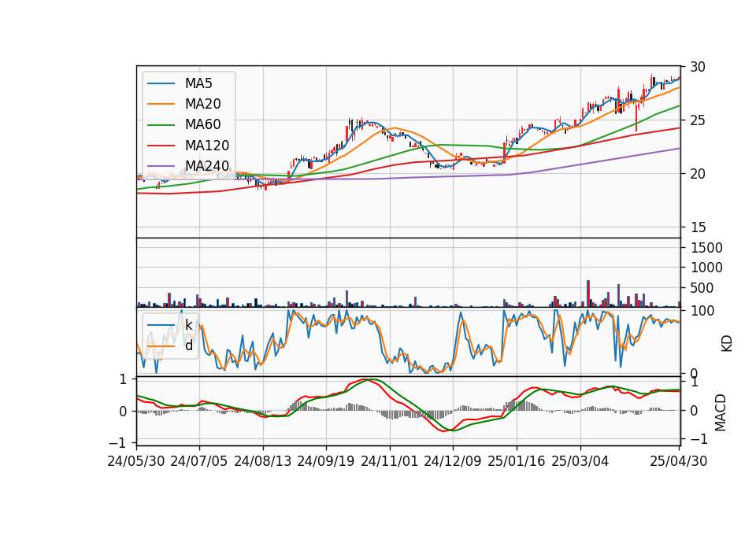Click the date label 24/08/13
Image resolution: width=756 pixels, height=543 pixels.
point(263,462)
